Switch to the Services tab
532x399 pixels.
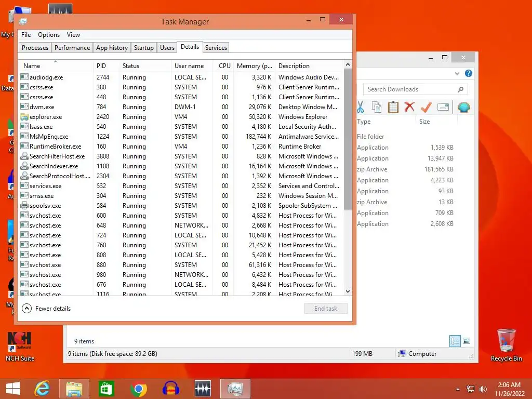pyautogui.click(x=216, y=47)
